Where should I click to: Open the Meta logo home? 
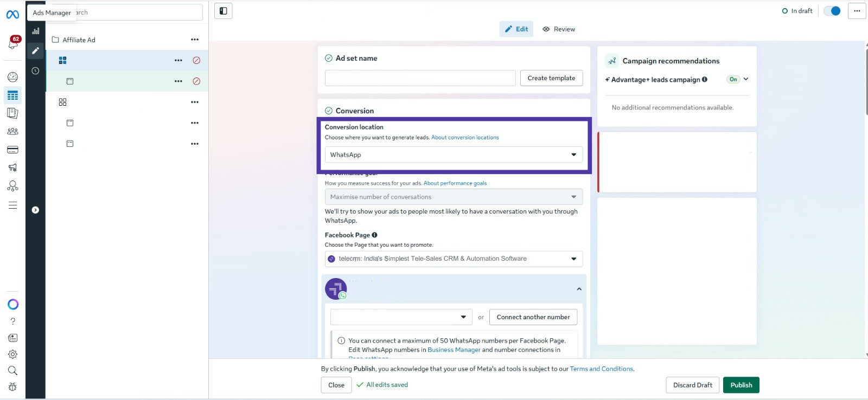[x=12, y=15]
